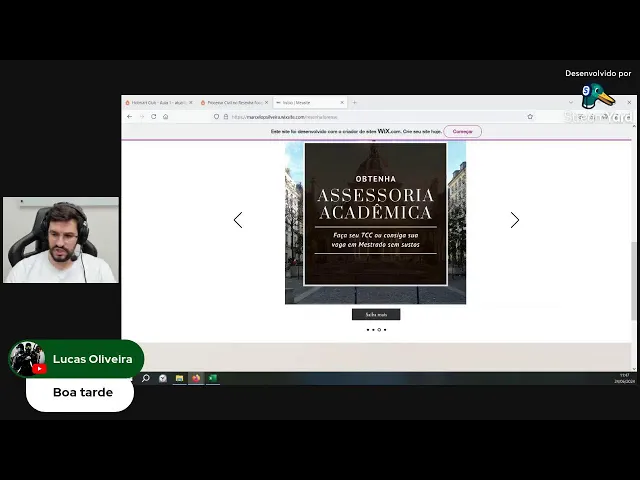The width and height of the screenshot is (640, 480).
Task: Open the File Explorer taskbar icon
Action: [179, 378]
